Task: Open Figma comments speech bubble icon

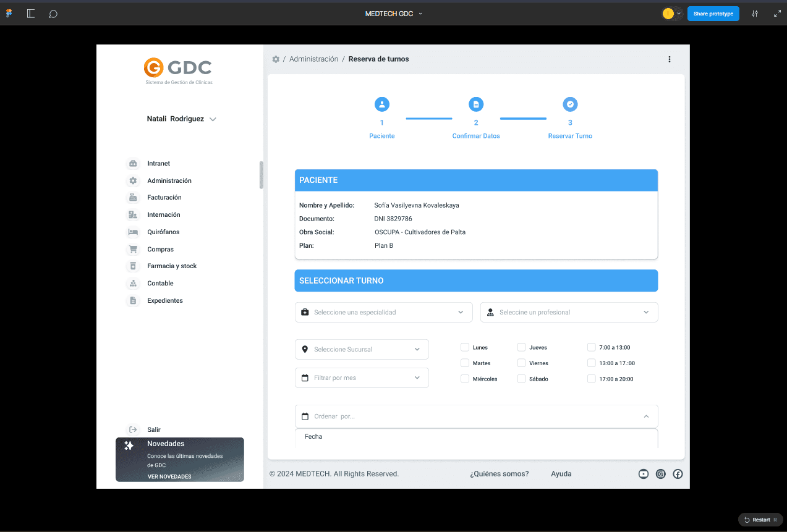Action: (x=53, y=14)
